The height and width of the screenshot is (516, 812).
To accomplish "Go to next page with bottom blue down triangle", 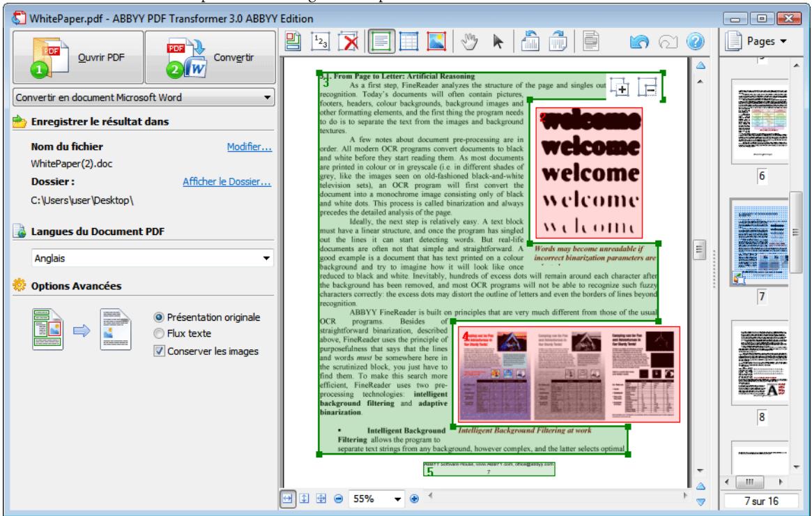I will click(700, 501).
